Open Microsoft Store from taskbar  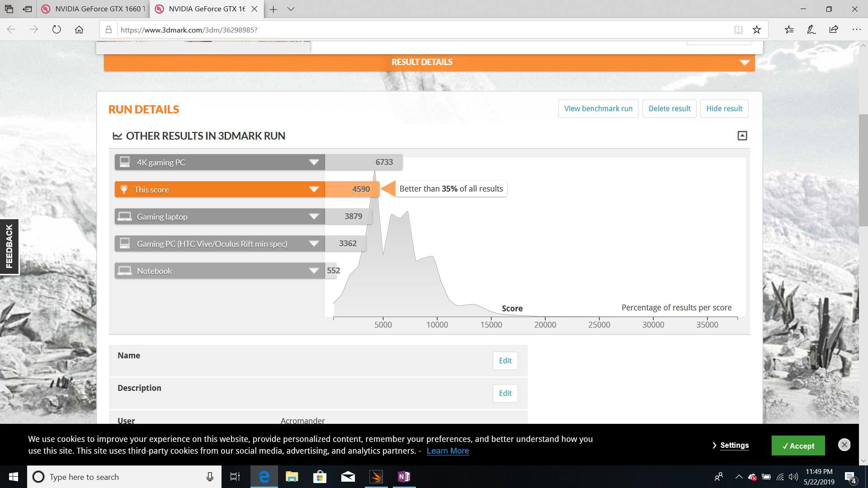320,477
